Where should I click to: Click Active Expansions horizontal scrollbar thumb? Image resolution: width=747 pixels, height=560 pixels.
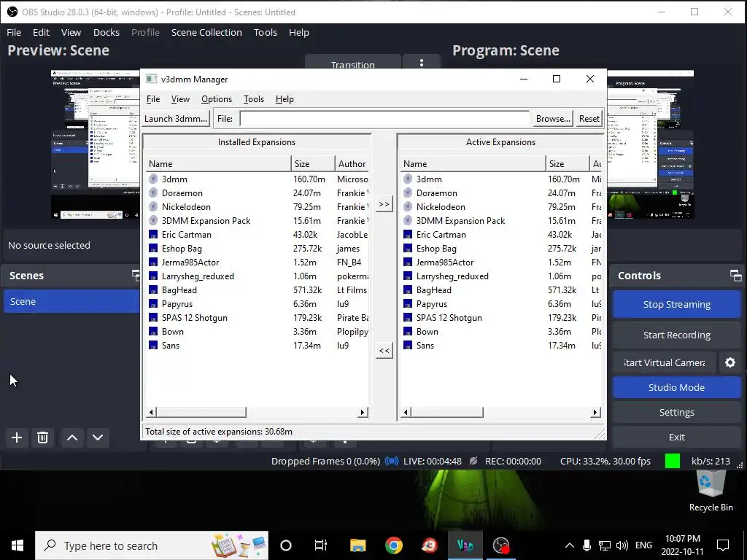447,413
